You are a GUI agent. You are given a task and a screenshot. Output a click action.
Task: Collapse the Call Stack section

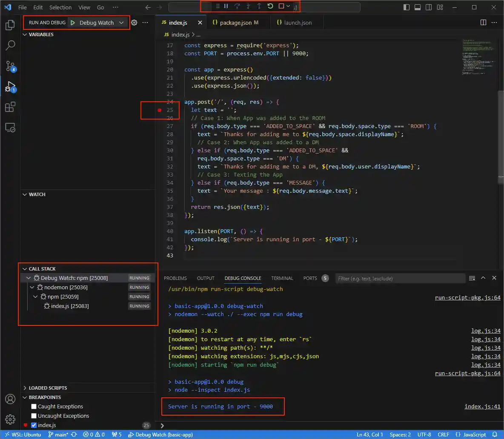pyautogui.click(x=25, y=268)
